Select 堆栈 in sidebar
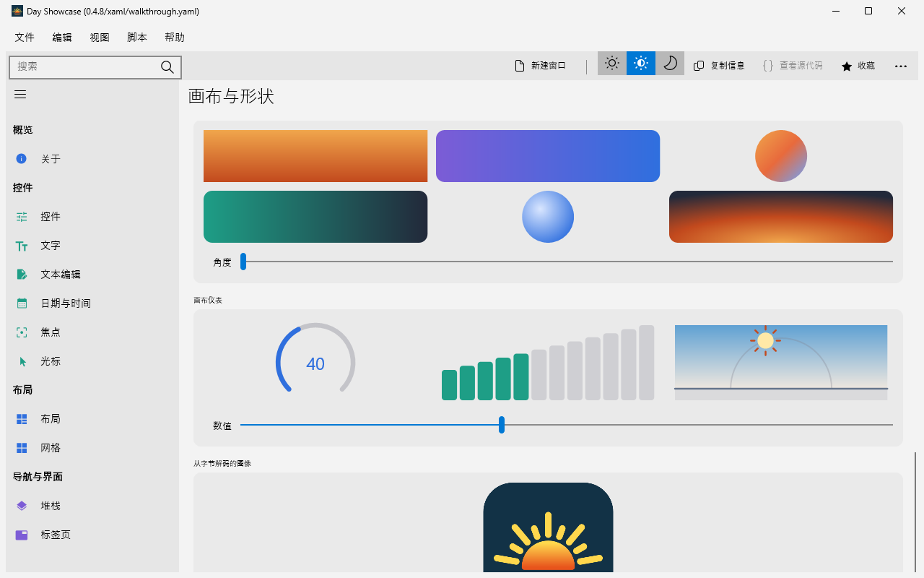Screen dimensions: 924x578 pyautogui.click(x=51, y=506)
